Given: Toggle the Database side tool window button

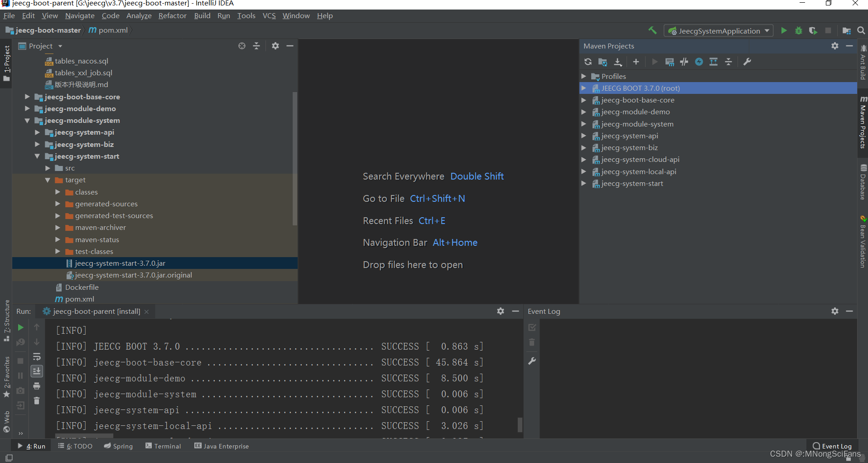Looking at the screenshot, I should pyautogui.click(x=863, y=182).
